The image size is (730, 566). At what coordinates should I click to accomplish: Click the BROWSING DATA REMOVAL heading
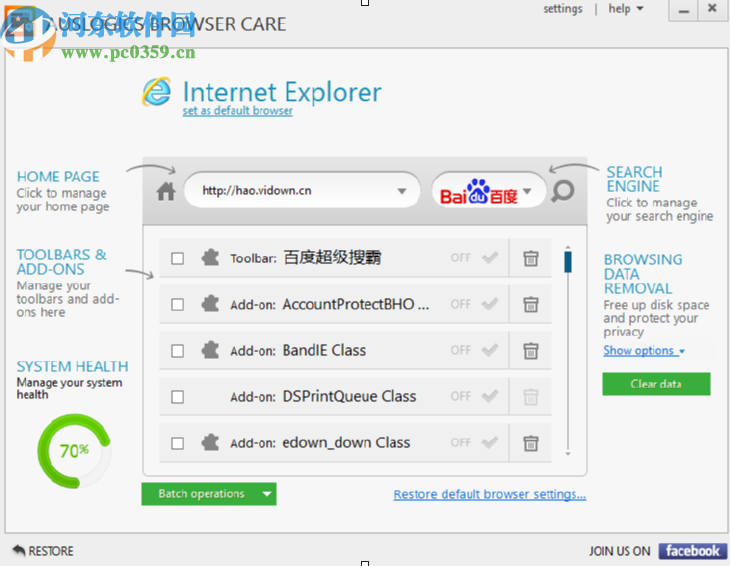click(643, 274)
